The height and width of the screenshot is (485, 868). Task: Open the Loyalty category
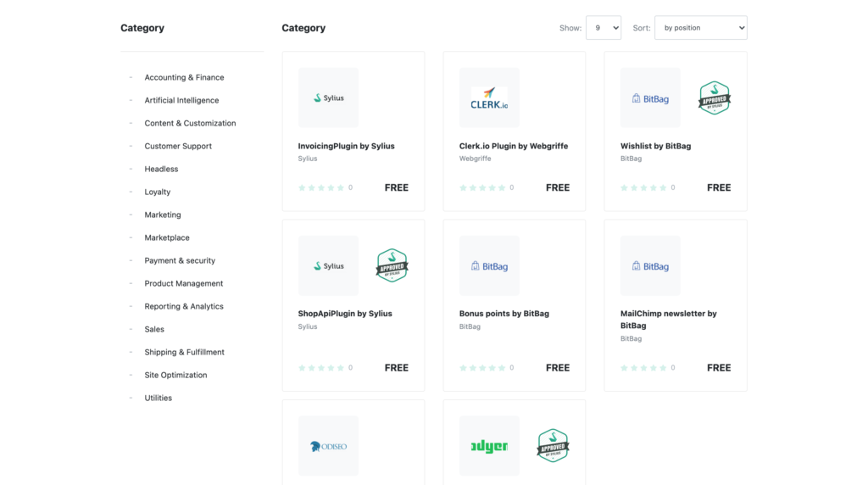(x=157, y=192)
